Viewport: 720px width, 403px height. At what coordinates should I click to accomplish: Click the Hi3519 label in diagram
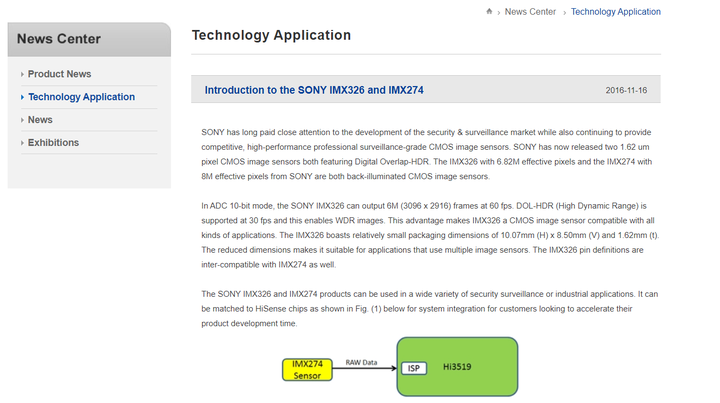(x=457, y=367)
